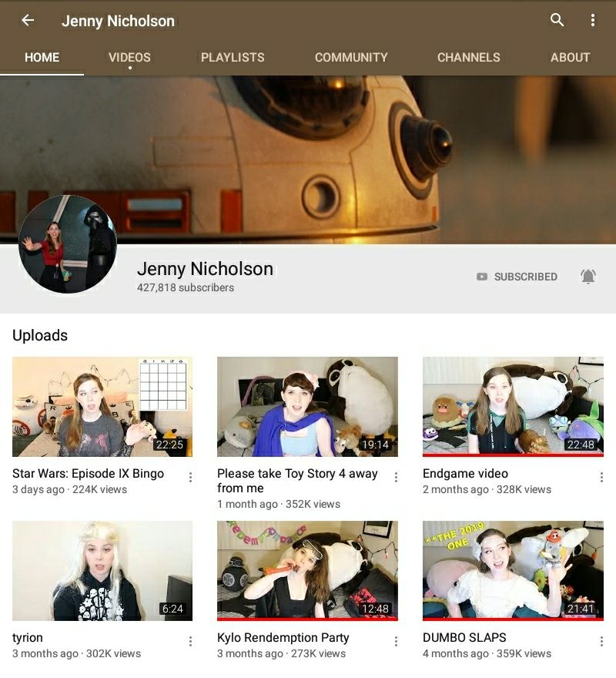Screen dimensions: 616x678
Task: Open the title 'tyrion'
Action: click(x=28, y=638)
